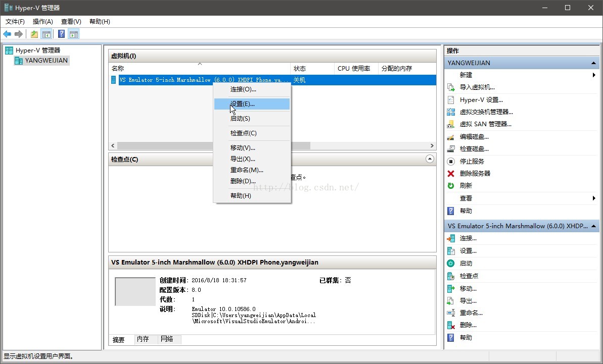Click the 导出 icon in actions pane
The width and height of the screenshot is (603, 364).
tap(451, 301)
